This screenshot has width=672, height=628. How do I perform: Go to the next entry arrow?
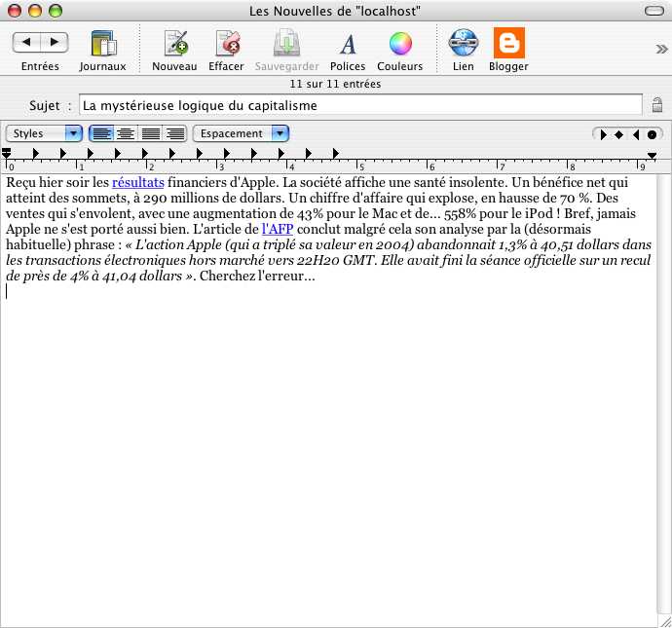click(x=55, y=42)
